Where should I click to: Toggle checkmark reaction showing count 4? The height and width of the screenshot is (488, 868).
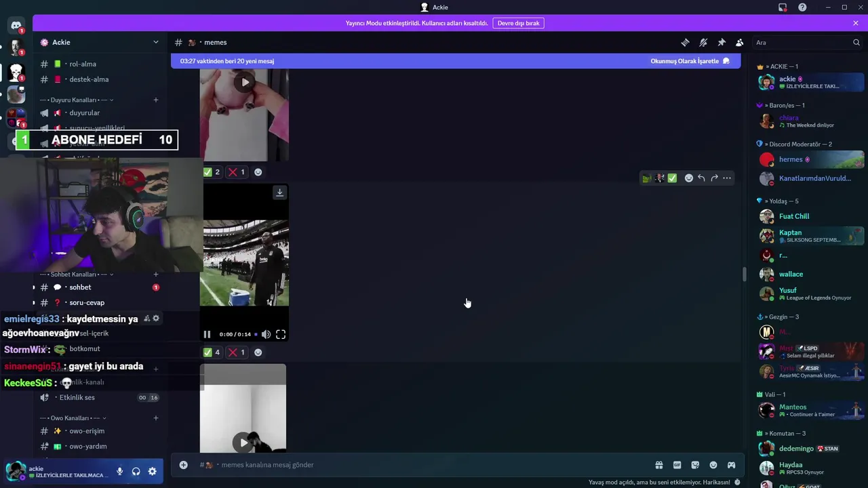pyautogui.click(x=212, y=352)
